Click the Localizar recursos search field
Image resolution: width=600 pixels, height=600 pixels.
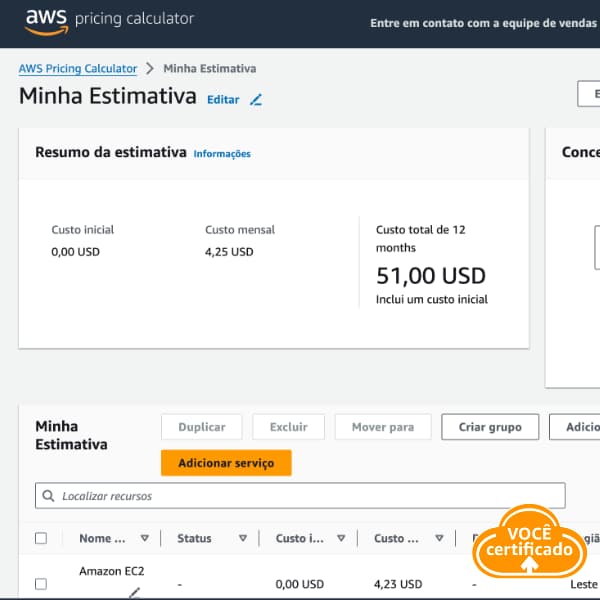[x=300, y=496]
